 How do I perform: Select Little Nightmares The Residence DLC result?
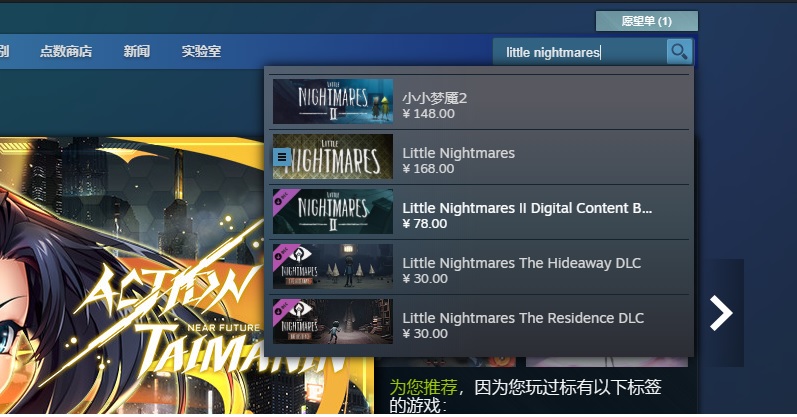[x=480, y=321]
